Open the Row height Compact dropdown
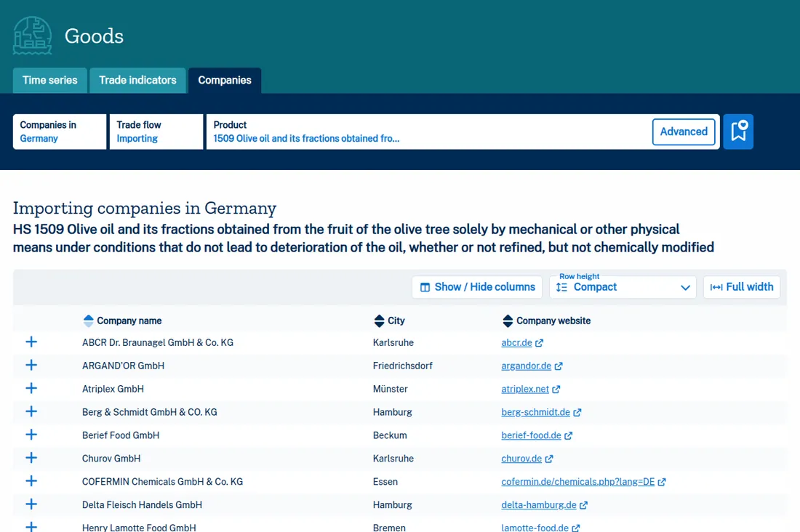 pos(623,287)
